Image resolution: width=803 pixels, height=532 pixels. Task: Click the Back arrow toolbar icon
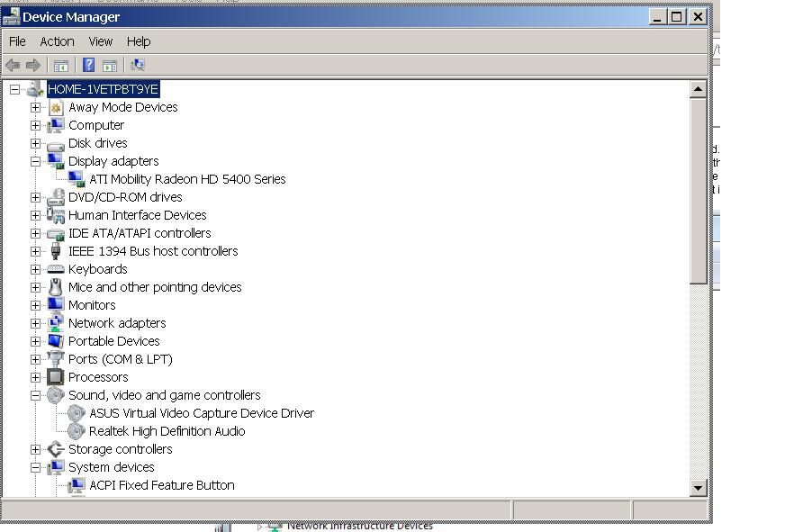click(13, 65)
